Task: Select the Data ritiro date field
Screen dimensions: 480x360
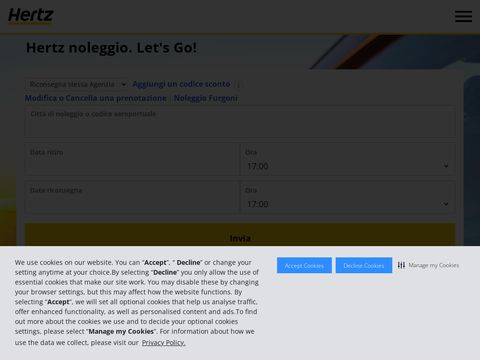Action: pos(132,159)
